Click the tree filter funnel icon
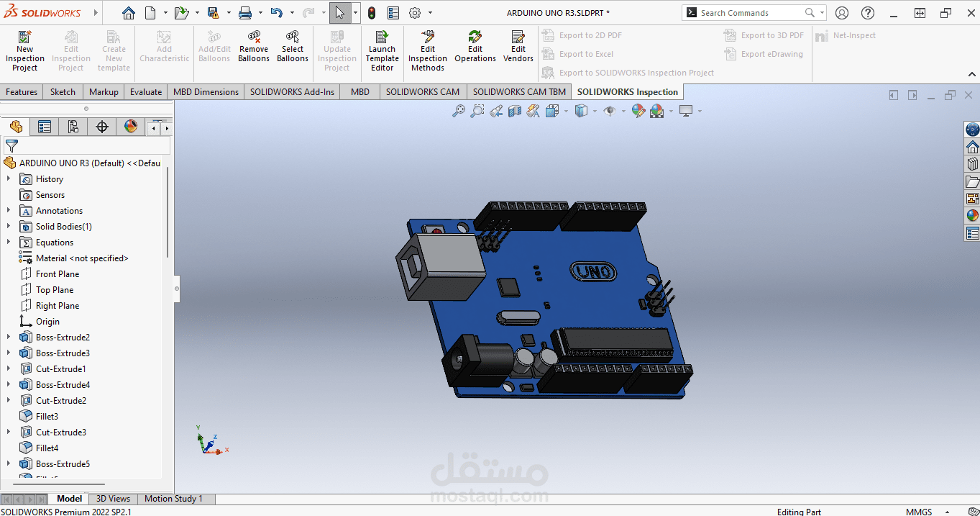 pyautogui.click(x=12, y=146)
